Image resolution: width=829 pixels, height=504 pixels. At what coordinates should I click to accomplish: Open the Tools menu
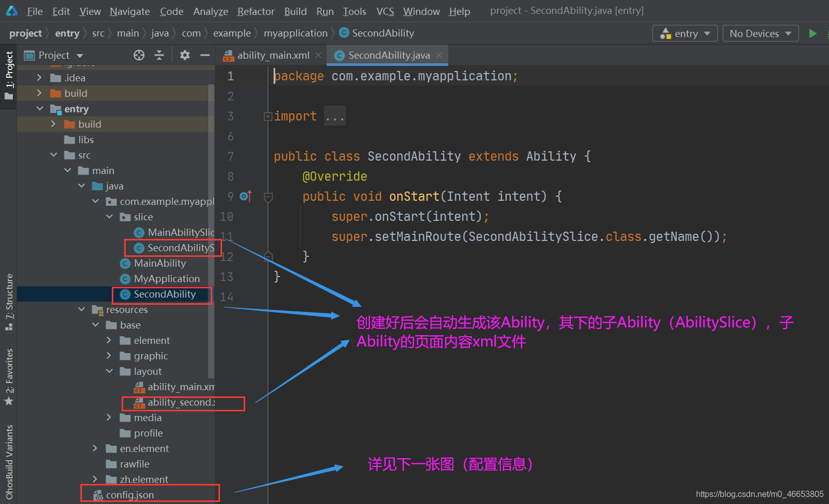click(x=354, y=11)
